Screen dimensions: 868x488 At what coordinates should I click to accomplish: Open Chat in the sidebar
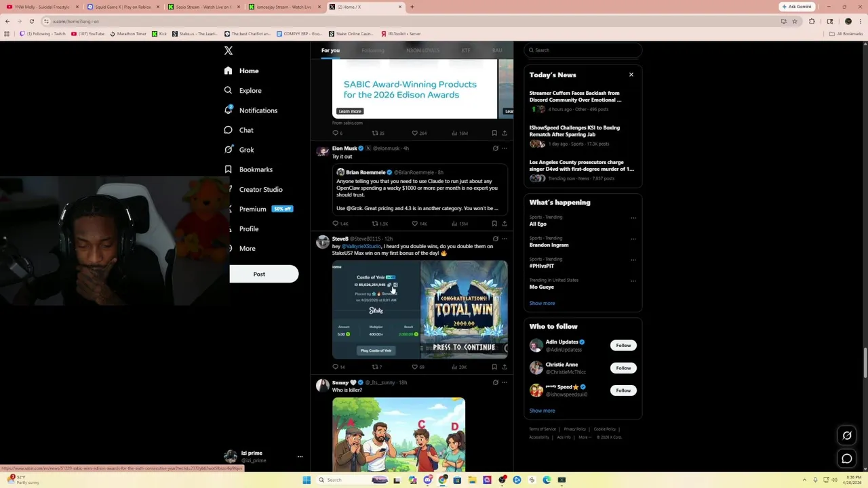(239, 130)
